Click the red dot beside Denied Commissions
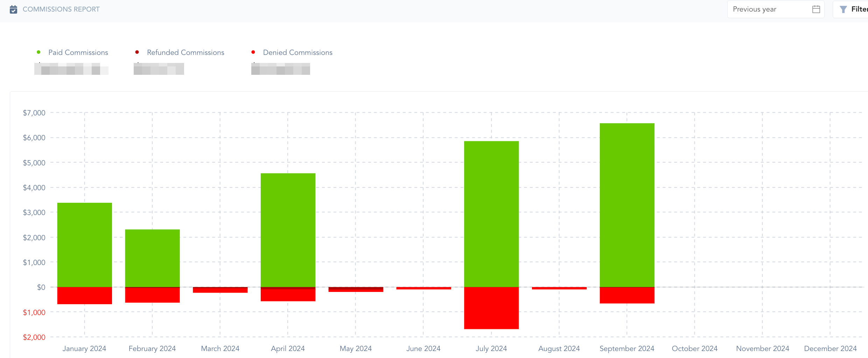 click(253, 52)
